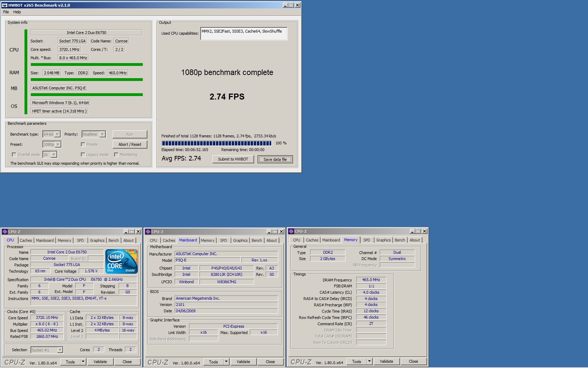Switch to Caches tab in first CPU-Z window
Screen dimensions: 588x368
26,240
